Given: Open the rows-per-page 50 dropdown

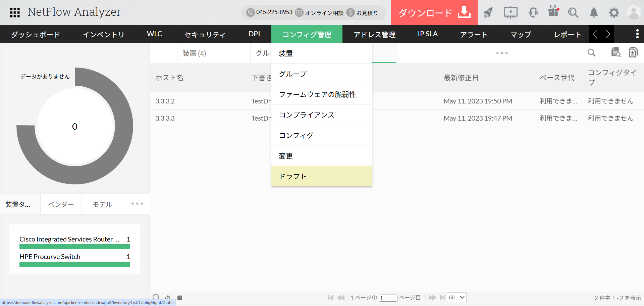Looking at the screenshot, I should 457,298.
